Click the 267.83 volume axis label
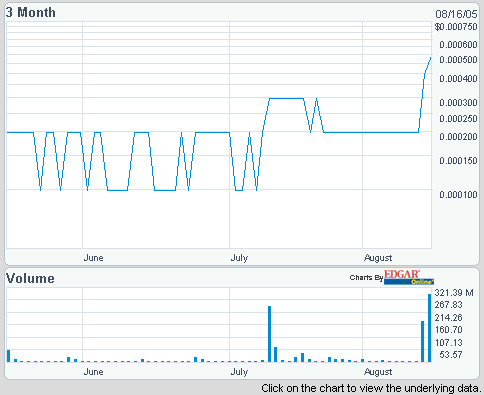This screenshot has width=484, height=395. click(449, 305)
